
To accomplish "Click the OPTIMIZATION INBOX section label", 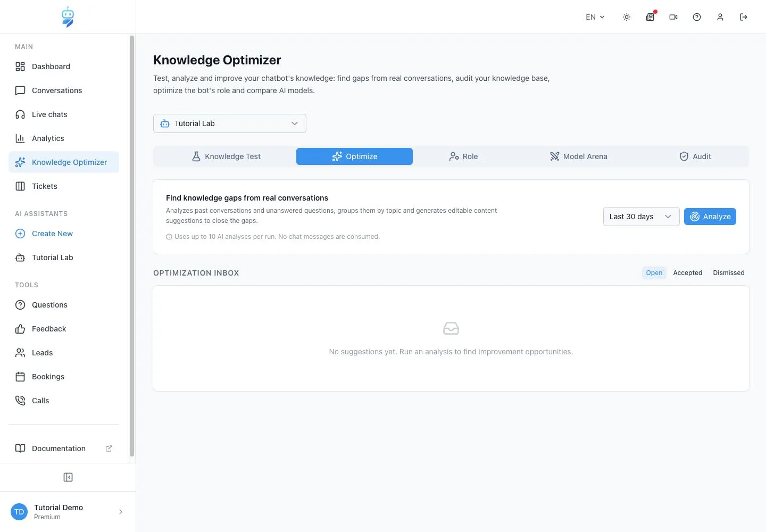I will (196, 273).
